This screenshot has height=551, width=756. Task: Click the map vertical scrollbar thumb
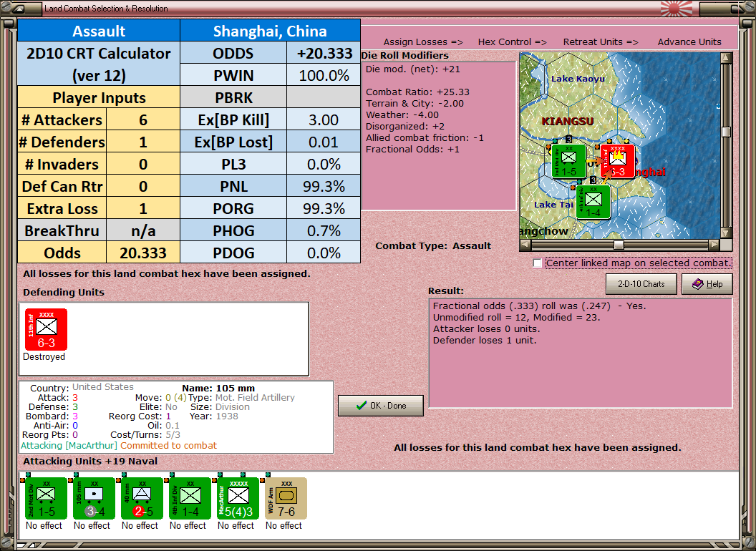point(726,132)
